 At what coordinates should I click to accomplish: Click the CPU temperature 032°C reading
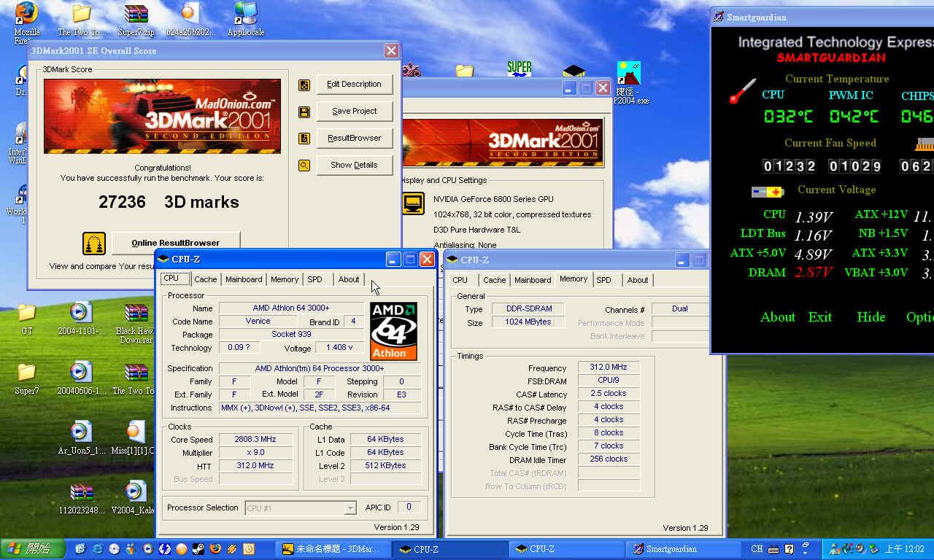[x=788, y=116]
